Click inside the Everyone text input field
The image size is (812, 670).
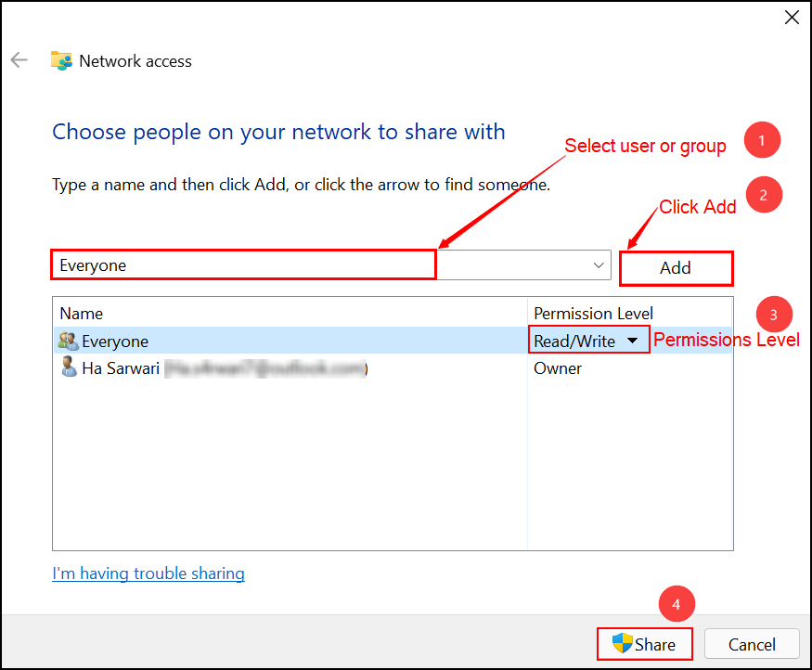pos(243,264)
